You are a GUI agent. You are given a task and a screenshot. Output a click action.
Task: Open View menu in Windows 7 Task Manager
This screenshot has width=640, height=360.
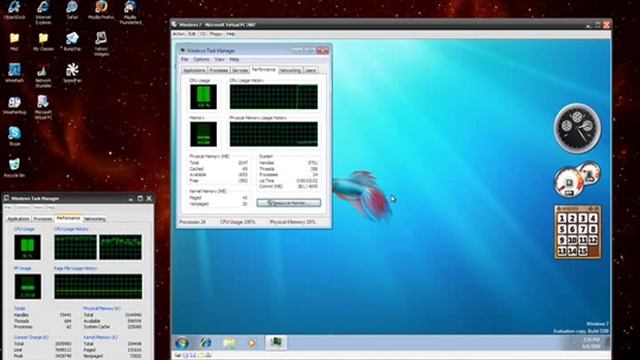[219, 60]
